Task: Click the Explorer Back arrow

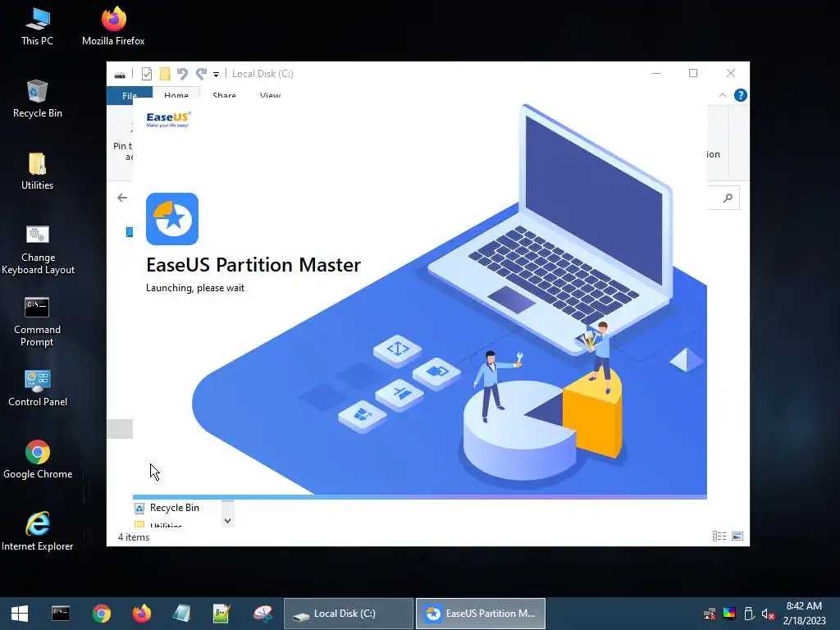Action: click(122, 198)
